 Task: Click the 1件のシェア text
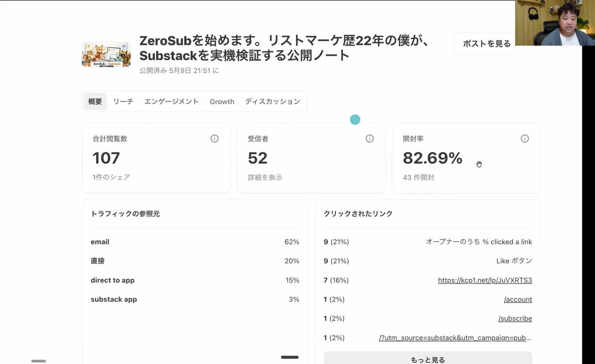point(111,177)
